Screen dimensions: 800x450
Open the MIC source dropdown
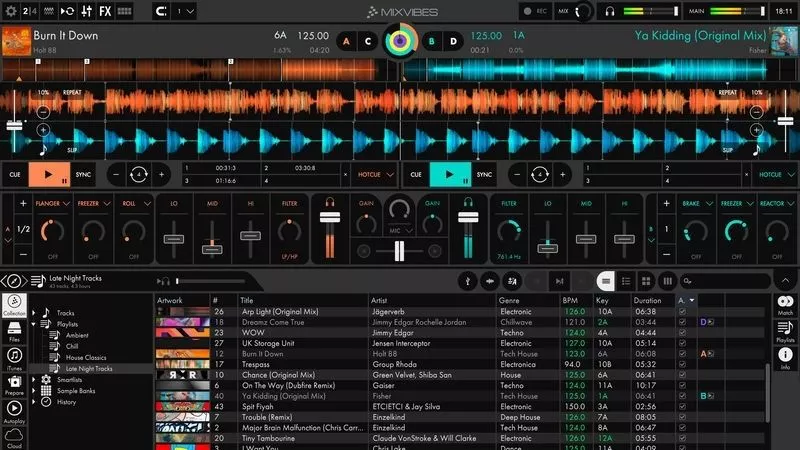coord(399,231)
